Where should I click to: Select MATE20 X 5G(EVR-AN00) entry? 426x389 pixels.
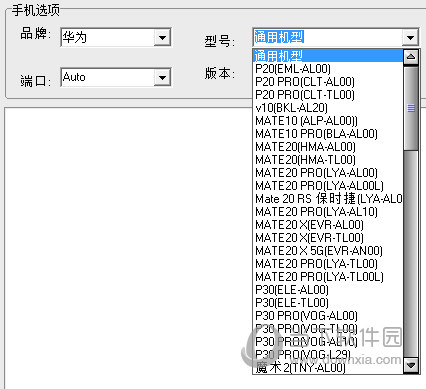click(x=328, y=251)
